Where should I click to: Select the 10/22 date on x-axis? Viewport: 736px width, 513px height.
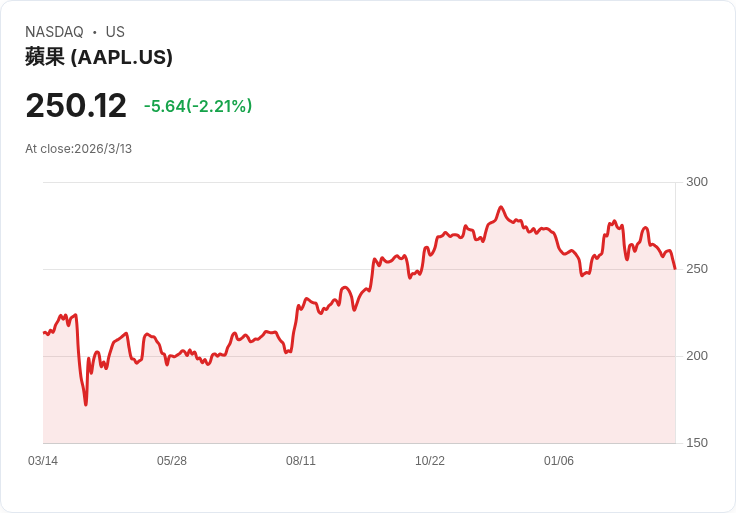click(x=430, y=461)
